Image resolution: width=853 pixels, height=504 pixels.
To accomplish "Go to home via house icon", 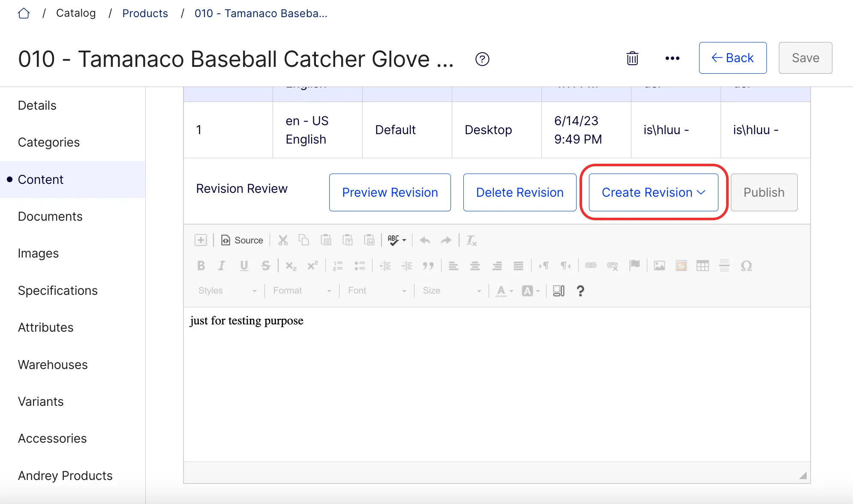I will (x=24, y=13).
